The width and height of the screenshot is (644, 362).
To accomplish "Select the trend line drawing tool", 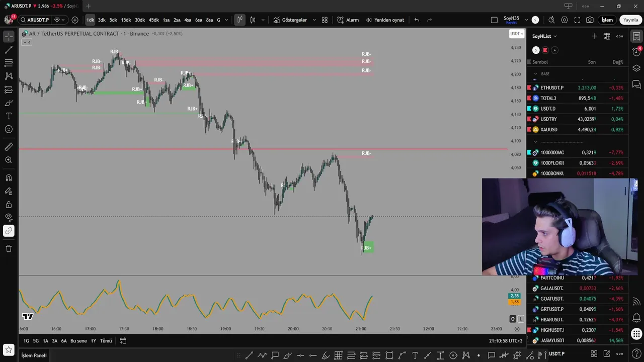I will point(9,50).
